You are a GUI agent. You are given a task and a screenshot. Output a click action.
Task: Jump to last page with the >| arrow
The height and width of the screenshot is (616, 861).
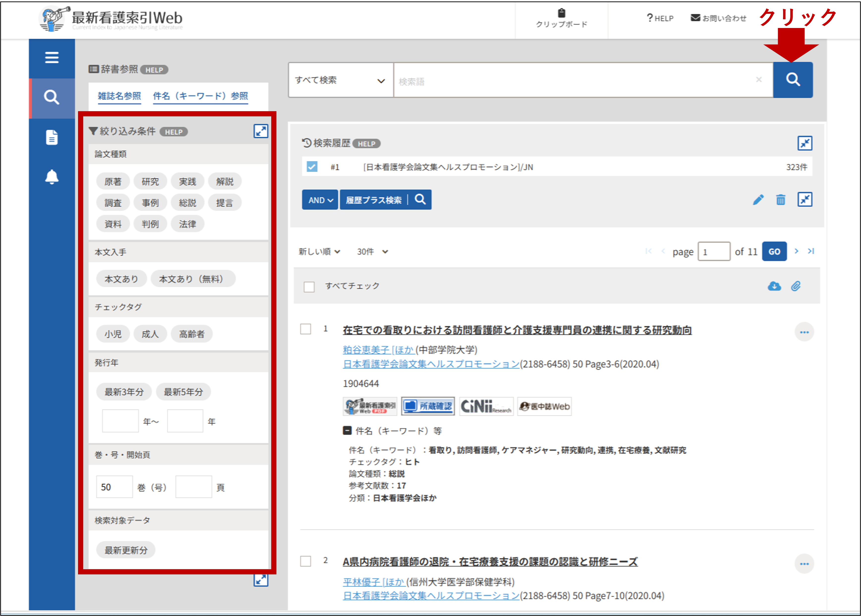pos(810,251)
